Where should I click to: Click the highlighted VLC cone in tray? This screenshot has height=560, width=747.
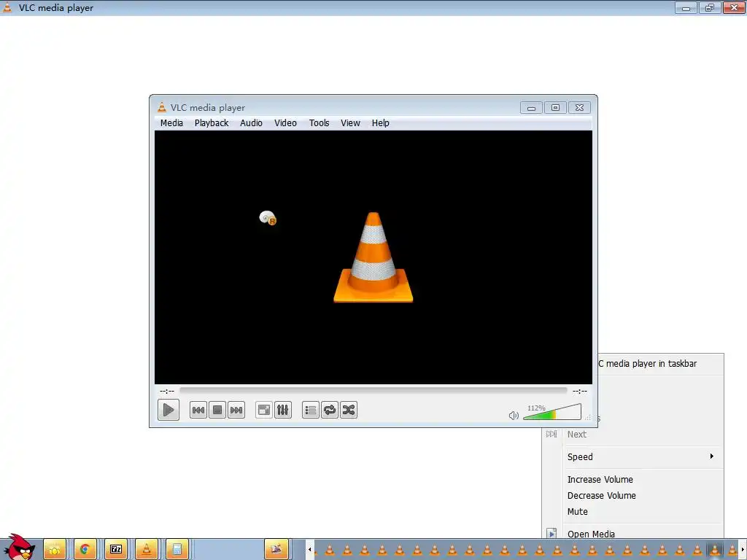[x=715, y=550]
